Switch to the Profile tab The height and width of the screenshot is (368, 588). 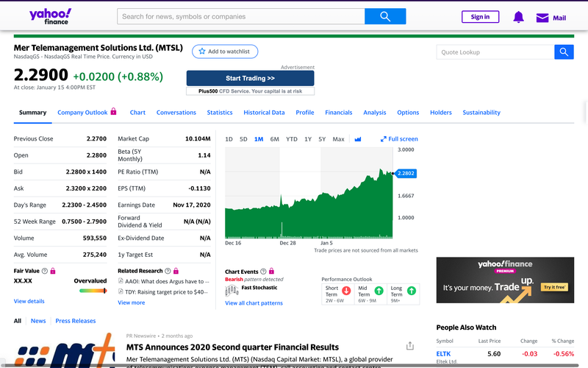point(305,113)
